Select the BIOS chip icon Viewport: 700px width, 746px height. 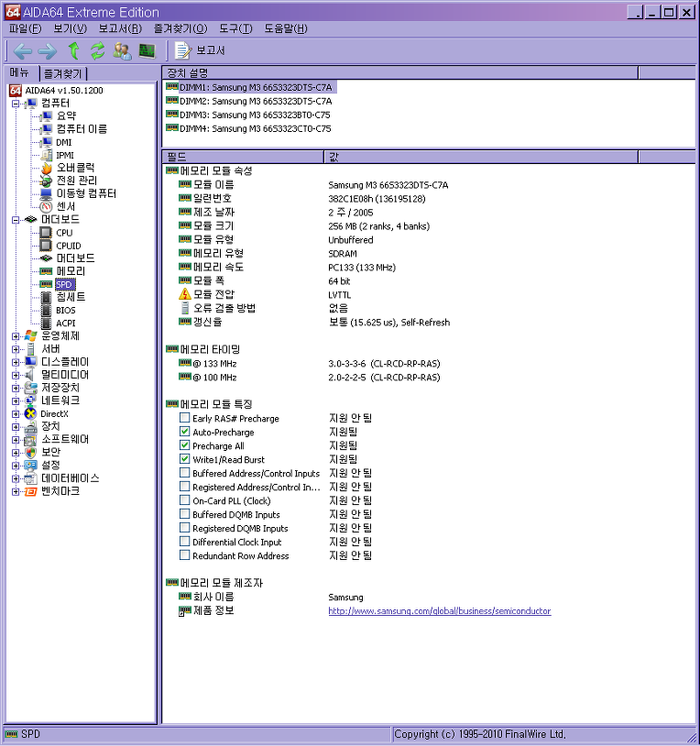click(x=46, y=310)
